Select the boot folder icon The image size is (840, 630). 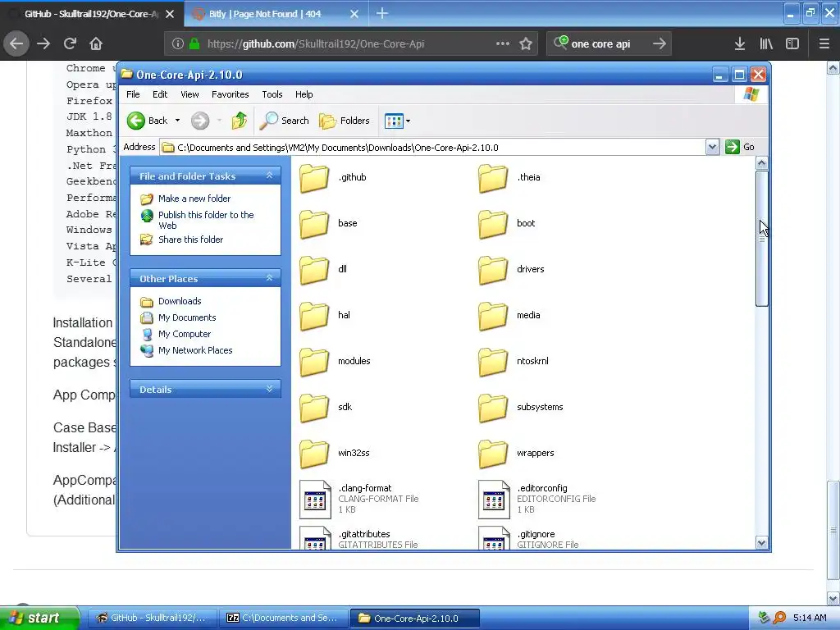(x=493, y=224)
